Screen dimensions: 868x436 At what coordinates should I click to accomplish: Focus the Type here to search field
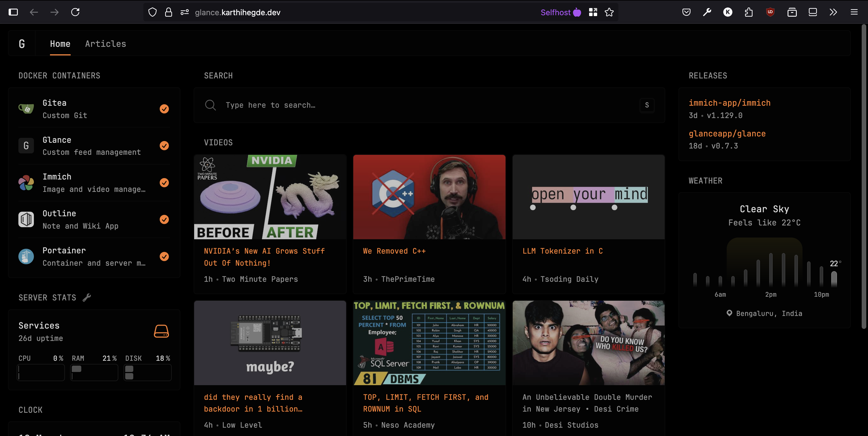[x=429, y=105]
